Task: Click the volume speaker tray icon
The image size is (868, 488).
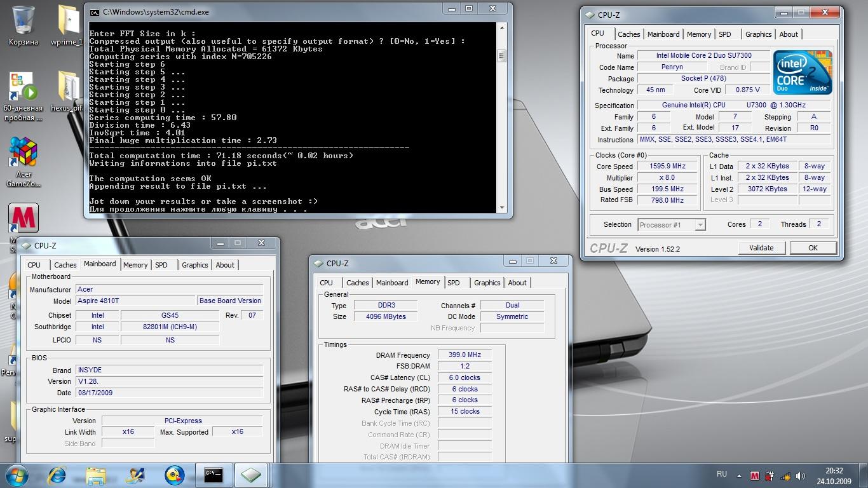Action: (x=802, y=475)
